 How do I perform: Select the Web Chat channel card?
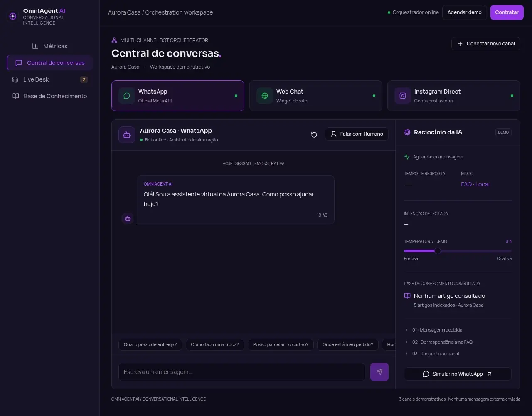click(315, 96)
